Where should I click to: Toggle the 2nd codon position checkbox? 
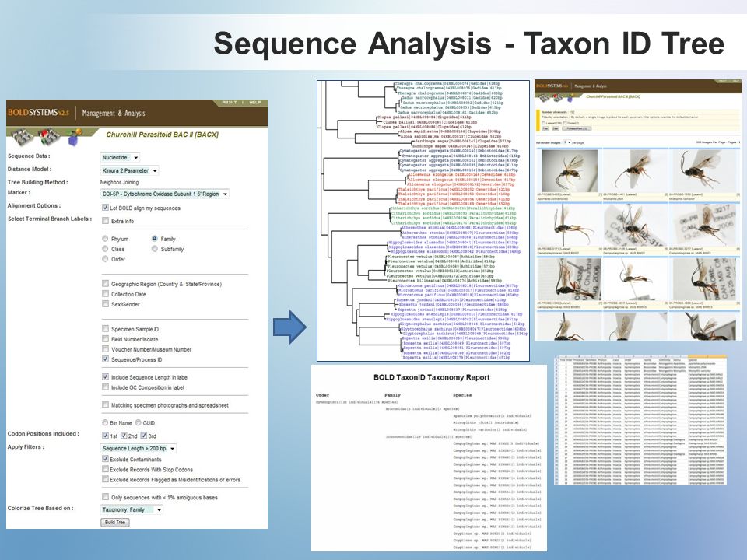click(124, 436)
